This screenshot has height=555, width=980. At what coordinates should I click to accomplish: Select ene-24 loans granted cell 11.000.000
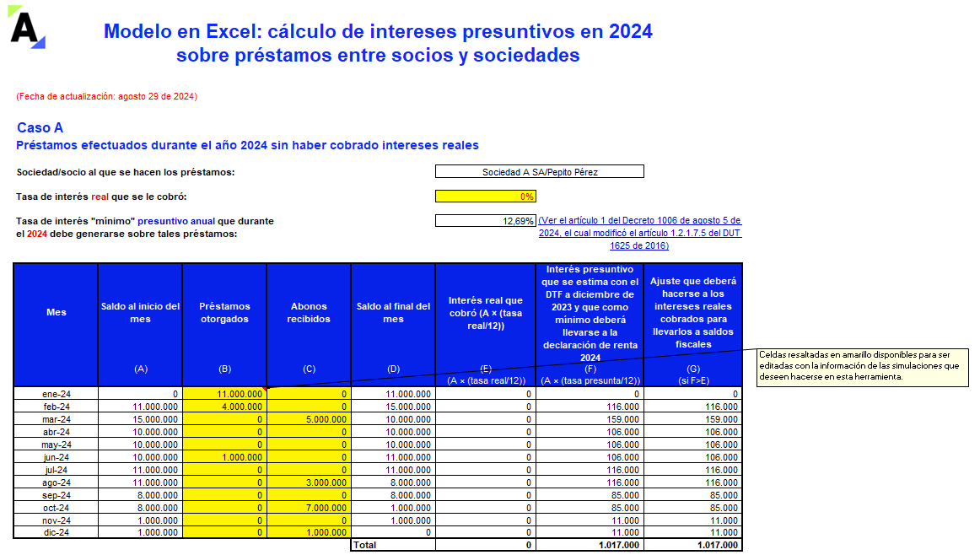(x=224, y=394)
